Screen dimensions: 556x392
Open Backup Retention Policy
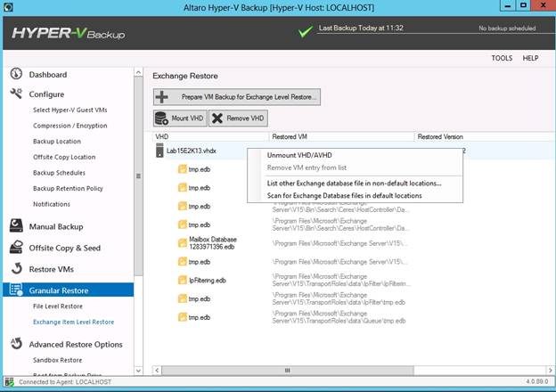click(x=68, y=188)
